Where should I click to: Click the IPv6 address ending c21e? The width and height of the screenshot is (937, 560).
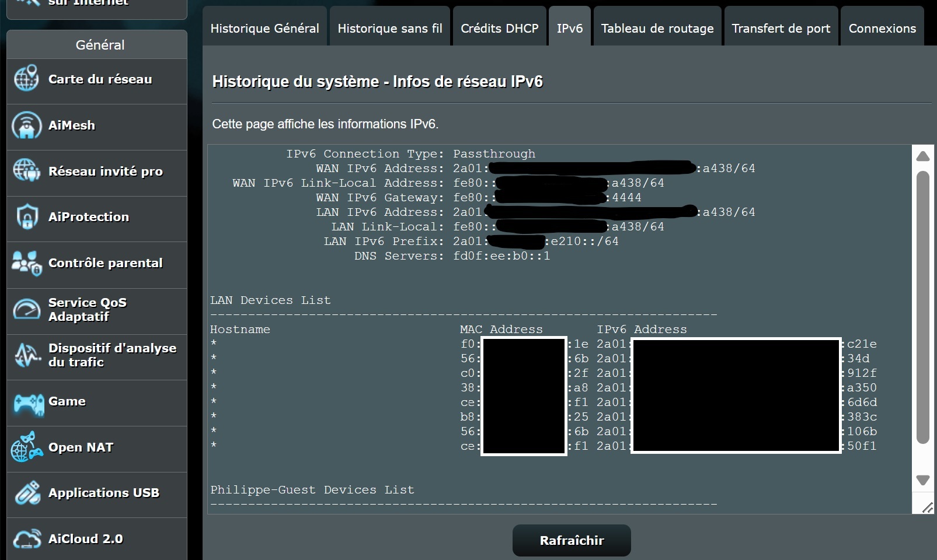pos(737,344)
